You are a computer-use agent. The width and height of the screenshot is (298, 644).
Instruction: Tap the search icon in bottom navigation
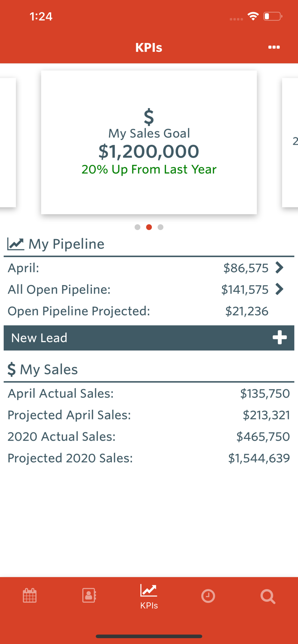(267, 595)
